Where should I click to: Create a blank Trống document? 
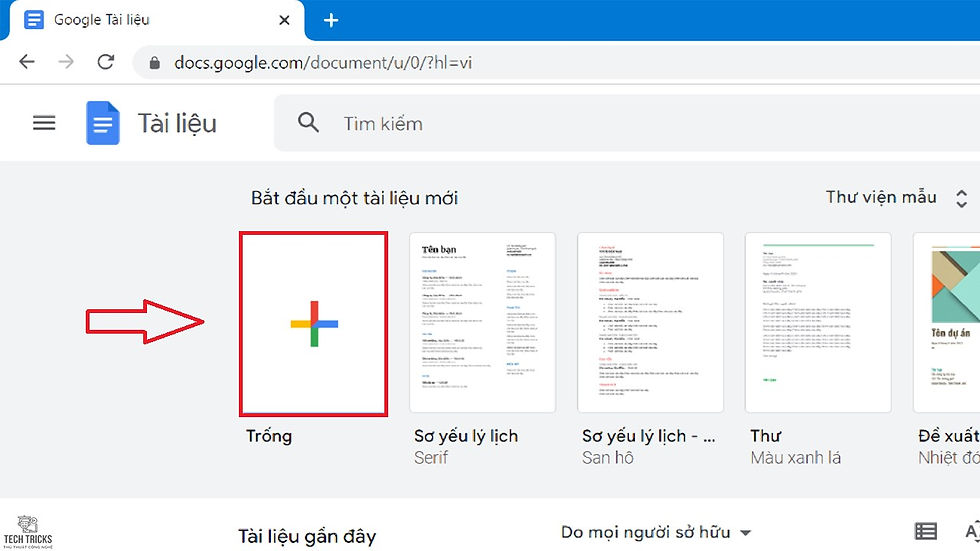tap(313, 324)
